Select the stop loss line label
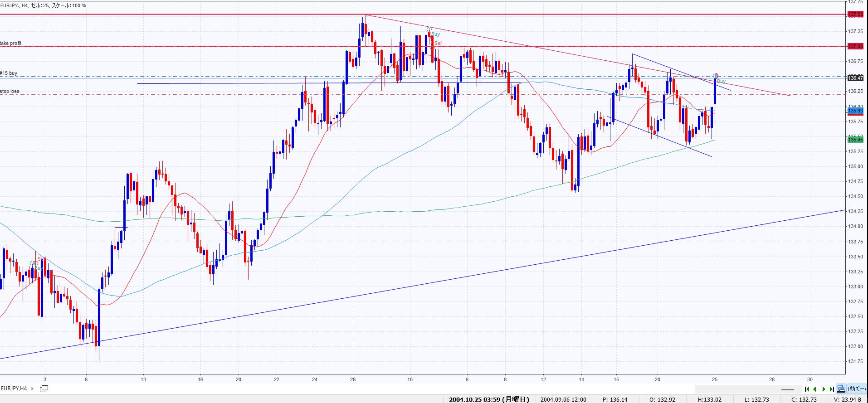The width and height of the screenshot is (868, 403). pyautogui.click(x=10, y=91)
